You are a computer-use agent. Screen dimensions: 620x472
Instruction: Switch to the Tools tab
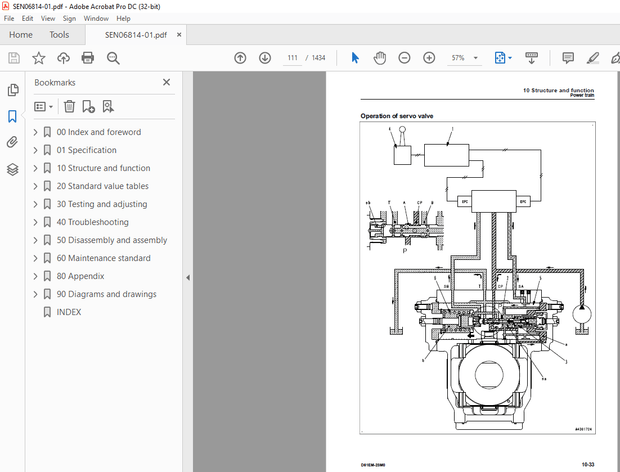pyautogui.click(x=59, y=35)
